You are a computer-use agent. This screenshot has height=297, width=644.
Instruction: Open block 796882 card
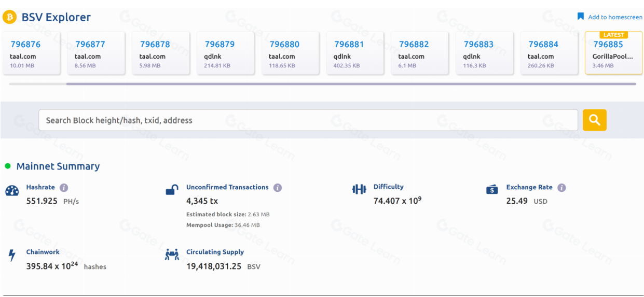[420, 52]
